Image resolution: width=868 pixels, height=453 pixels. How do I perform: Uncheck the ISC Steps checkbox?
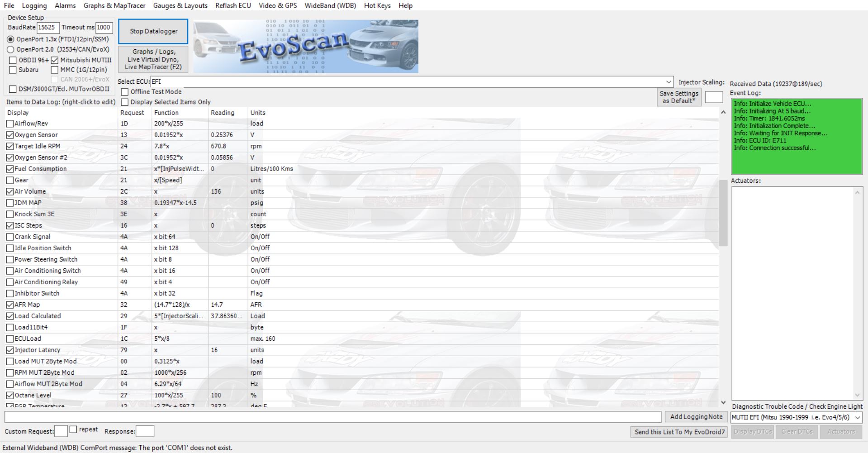(10, 225)
